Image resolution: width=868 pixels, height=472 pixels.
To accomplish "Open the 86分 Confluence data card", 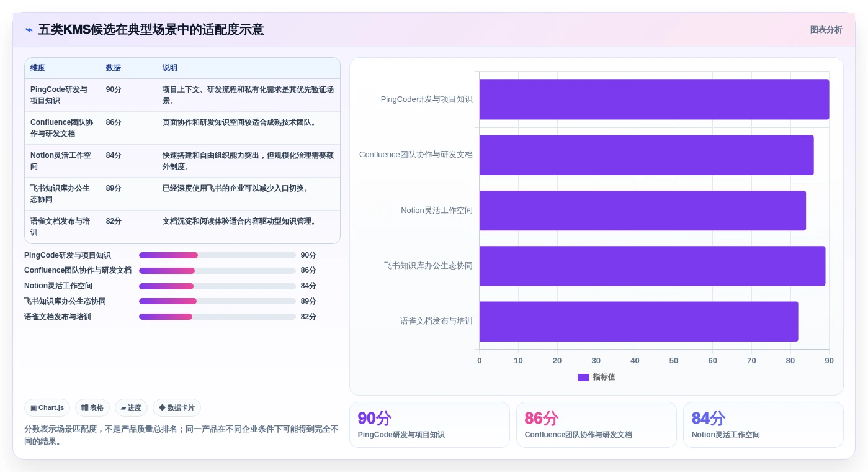I will (596, 425).
